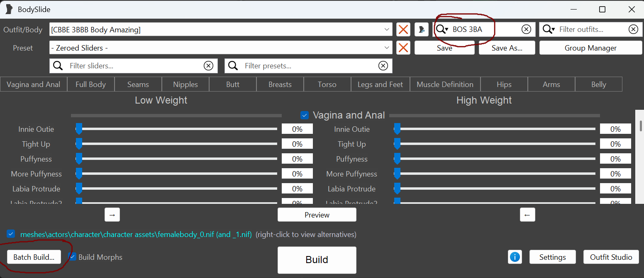Viewport: 644px width, 278px height.
Task: Open outfit filter search magnifier options
Action: pyautogui.click(x=549, y=29)
